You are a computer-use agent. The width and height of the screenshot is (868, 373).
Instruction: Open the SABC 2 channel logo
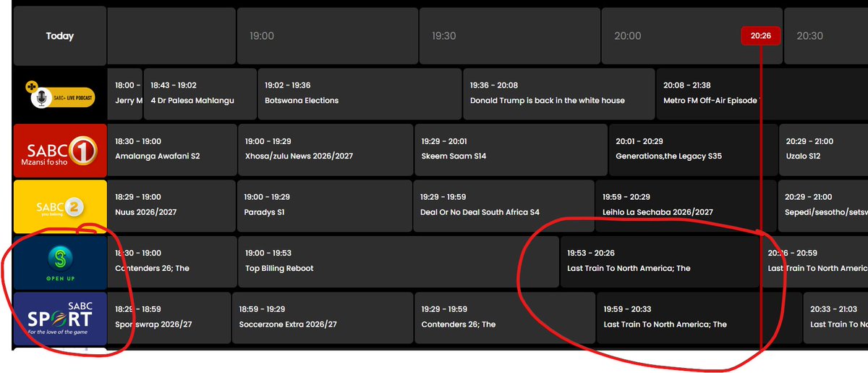60,206
